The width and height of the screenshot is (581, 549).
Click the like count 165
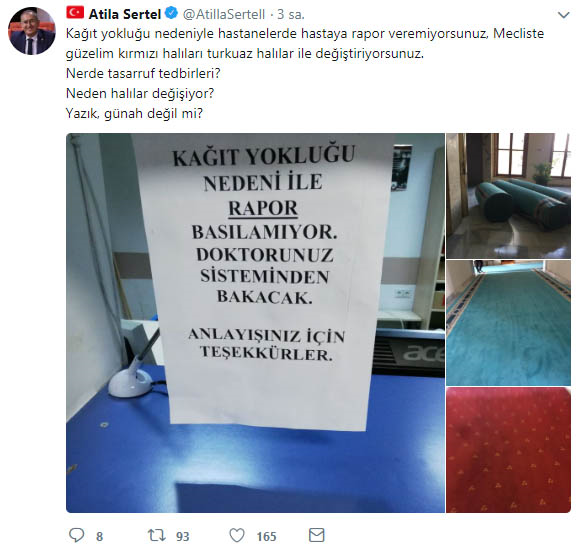pyautogui.click(x=266, y=536)
